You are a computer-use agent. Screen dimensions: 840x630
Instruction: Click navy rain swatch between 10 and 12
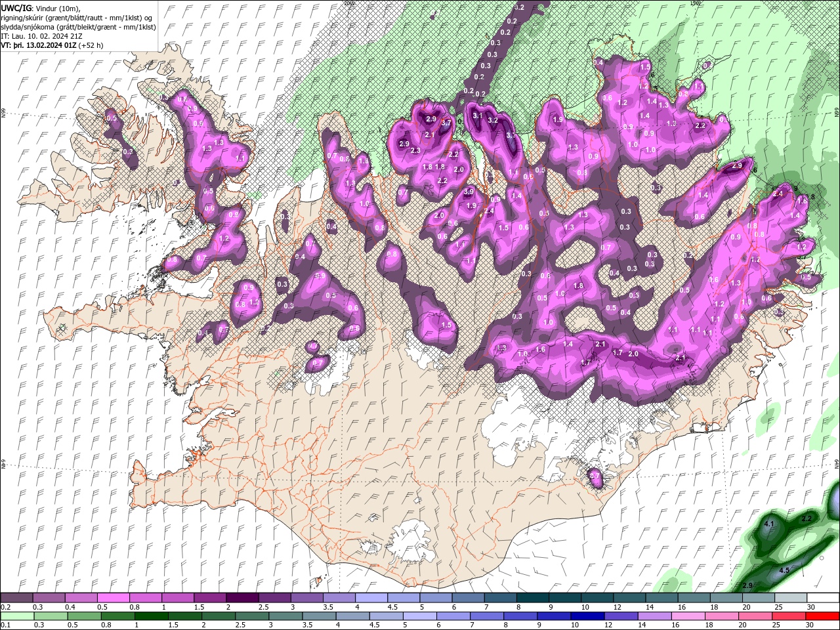[588, 616]
